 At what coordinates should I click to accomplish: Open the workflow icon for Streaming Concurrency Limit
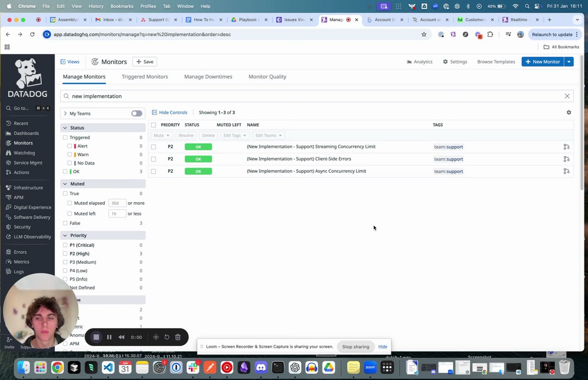(x=566, y=147)
